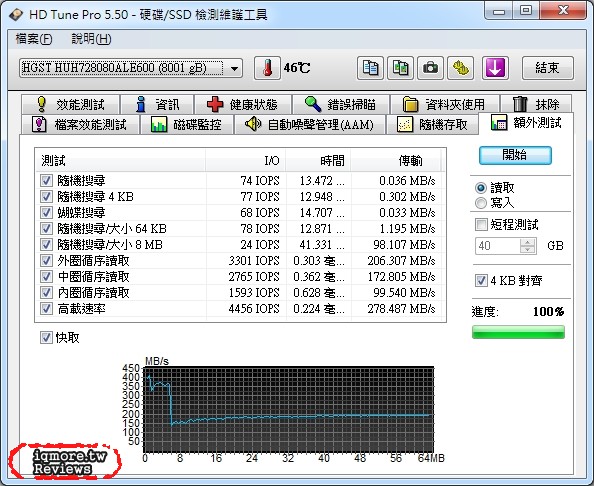Click the purple download arrow icon
This screenshot has height=486, width=594.
(495, 68)
